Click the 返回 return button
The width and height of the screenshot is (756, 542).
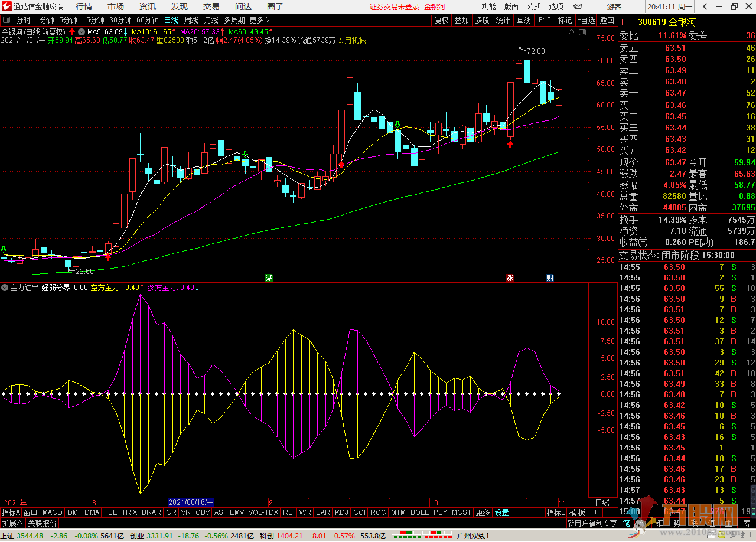tap(607, 20)
